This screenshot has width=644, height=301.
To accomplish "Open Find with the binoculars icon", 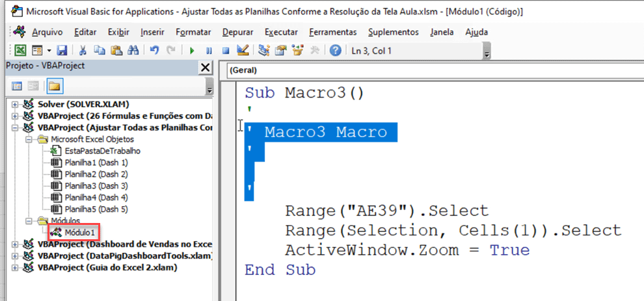I will (133, 51).
